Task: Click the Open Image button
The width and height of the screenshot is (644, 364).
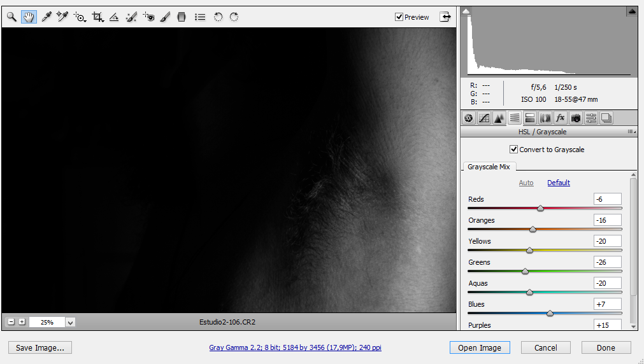Action: (479, 348)
